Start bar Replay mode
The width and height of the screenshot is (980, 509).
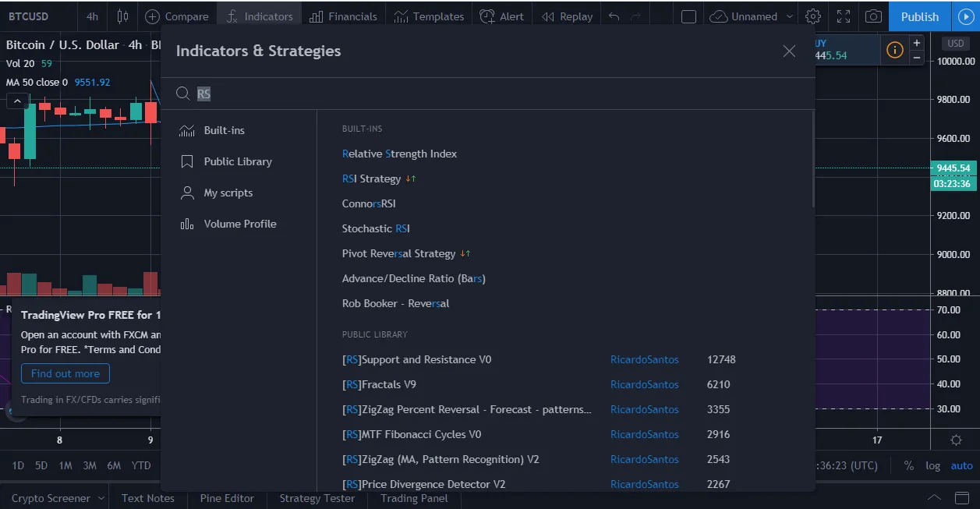click(567, 16)
